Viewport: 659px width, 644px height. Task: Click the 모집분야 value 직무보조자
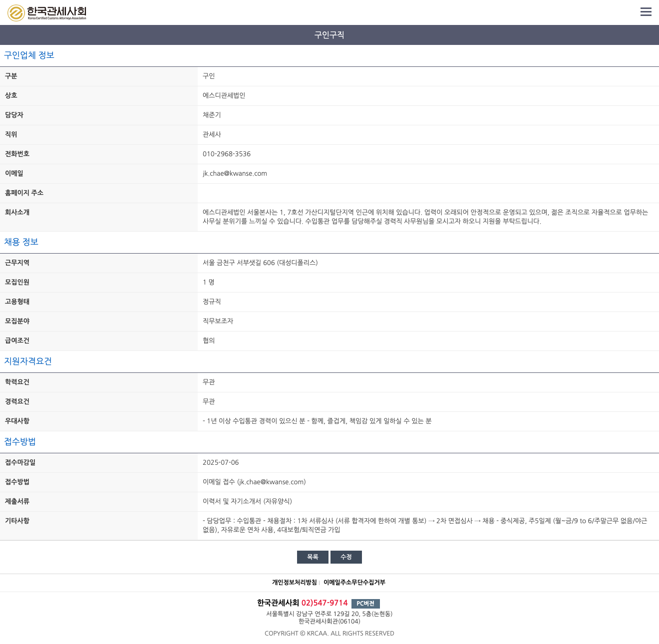tap(218, 321)
